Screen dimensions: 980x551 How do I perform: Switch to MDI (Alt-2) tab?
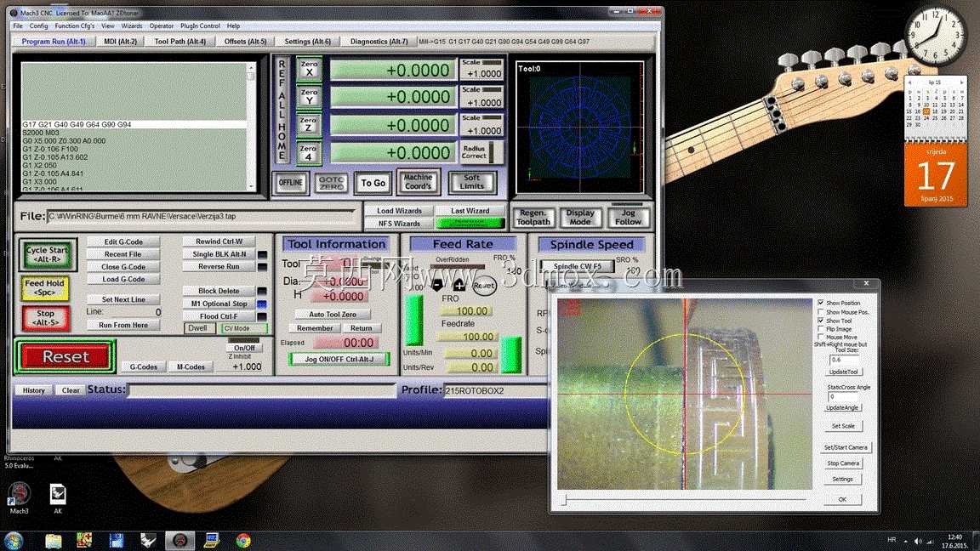point(120,41)
